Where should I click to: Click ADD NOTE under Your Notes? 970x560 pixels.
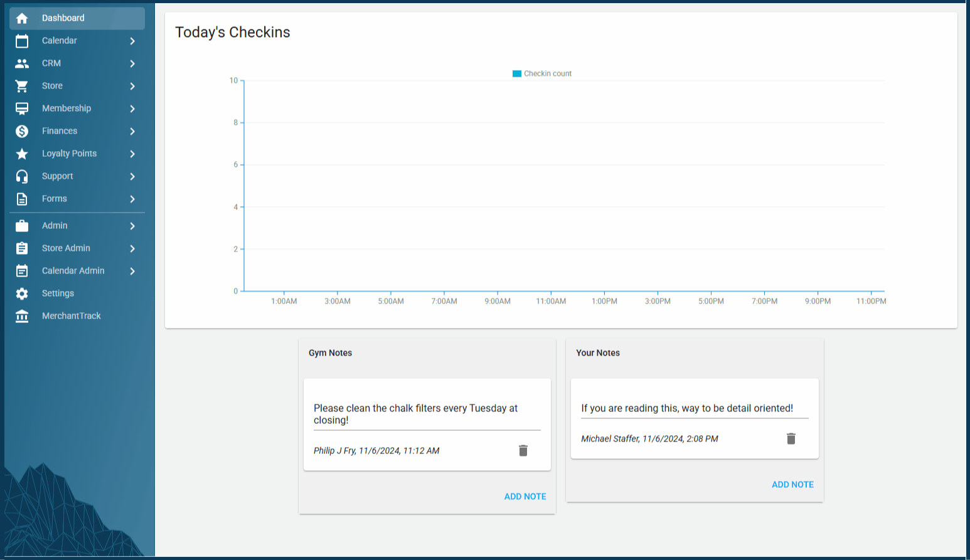coord(792,484)
